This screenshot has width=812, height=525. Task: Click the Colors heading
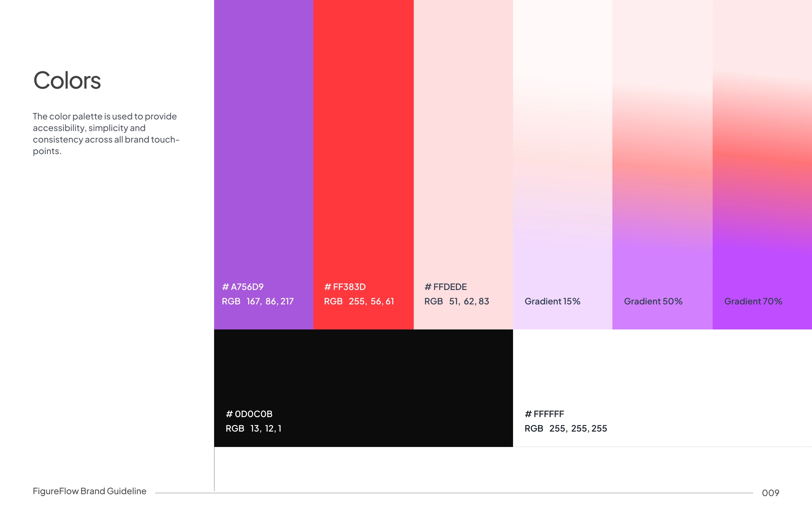pyautogui.click(x=67, y=81)
